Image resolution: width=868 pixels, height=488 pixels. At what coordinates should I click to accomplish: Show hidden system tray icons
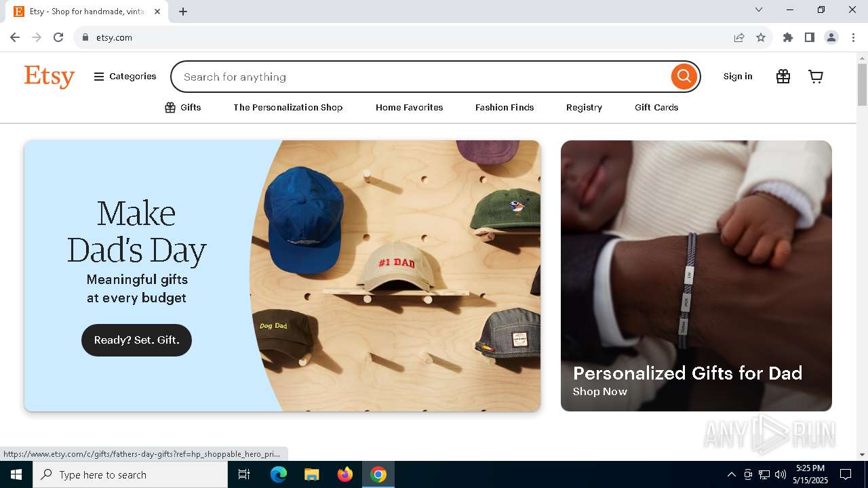point(732,474)
